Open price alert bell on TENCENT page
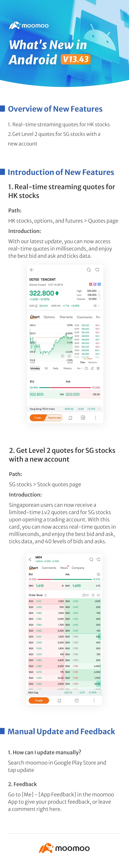The height and width of the screenshot is (868, 129). [x=70, y=418]
